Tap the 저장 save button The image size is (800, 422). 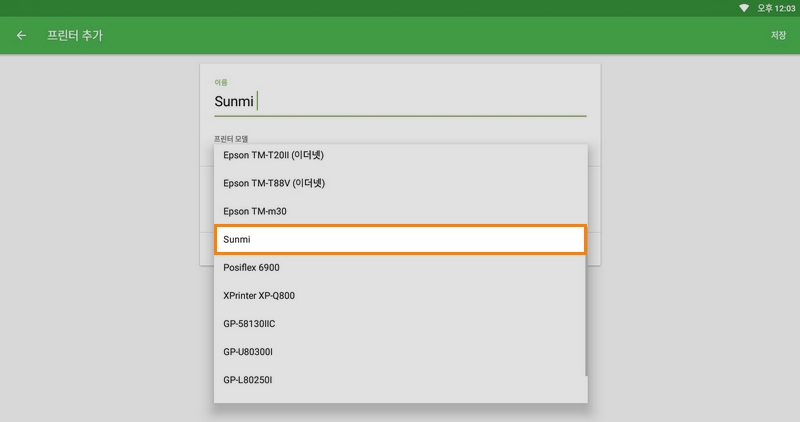point(777,35)
